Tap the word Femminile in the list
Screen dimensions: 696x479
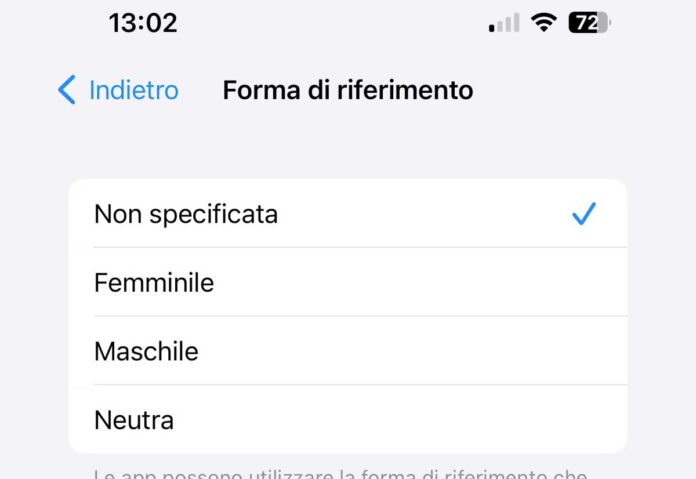tap(154, 283)
